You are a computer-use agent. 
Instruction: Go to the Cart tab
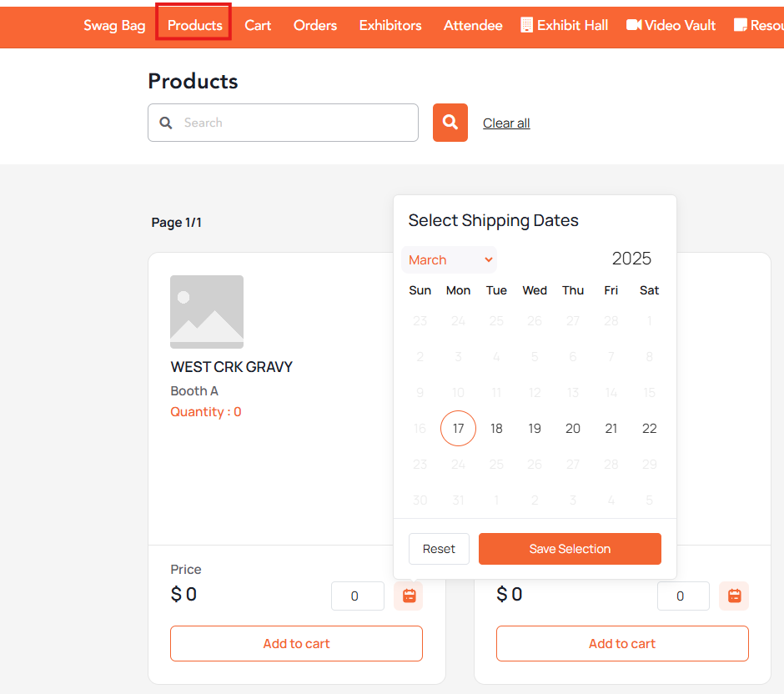point(258,25)
